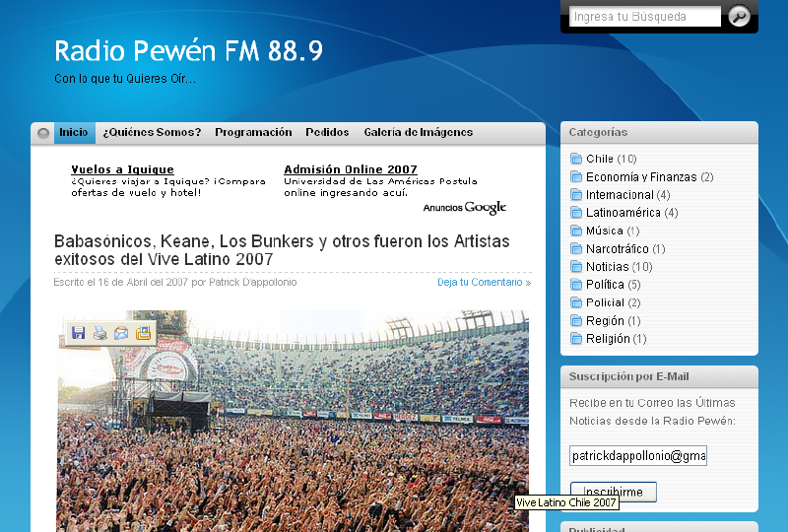This screenshot has height=532, width=788.
Task: Click the save image icon on photo
Action: coord(79,333)
